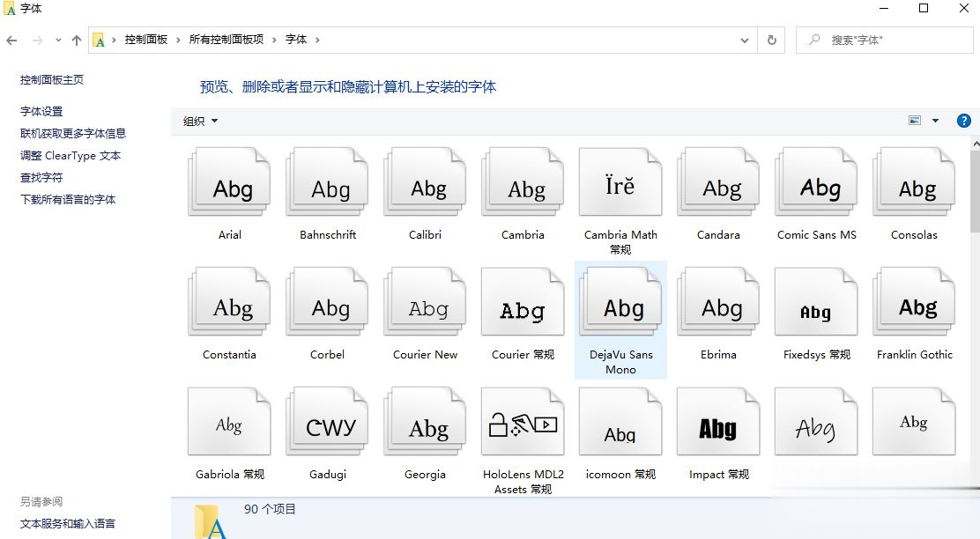Select the Cambria font icon
The width and height of the screenshot is (980, 539).
pyautogui.click(x=523, y=182)
